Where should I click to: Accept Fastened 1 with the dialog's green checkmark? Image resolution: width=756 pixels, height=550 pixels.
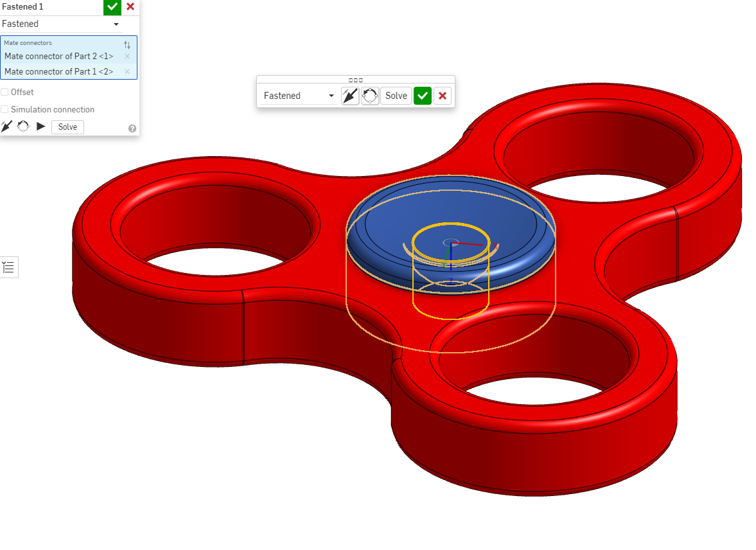pos(112,7)
